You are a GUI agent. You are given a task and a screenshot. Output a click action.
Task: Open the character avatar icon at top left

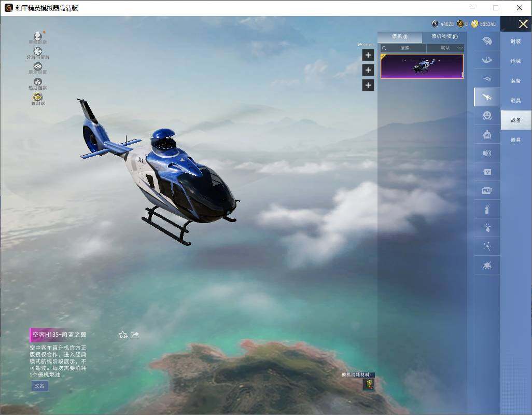(x=38, y=36)
